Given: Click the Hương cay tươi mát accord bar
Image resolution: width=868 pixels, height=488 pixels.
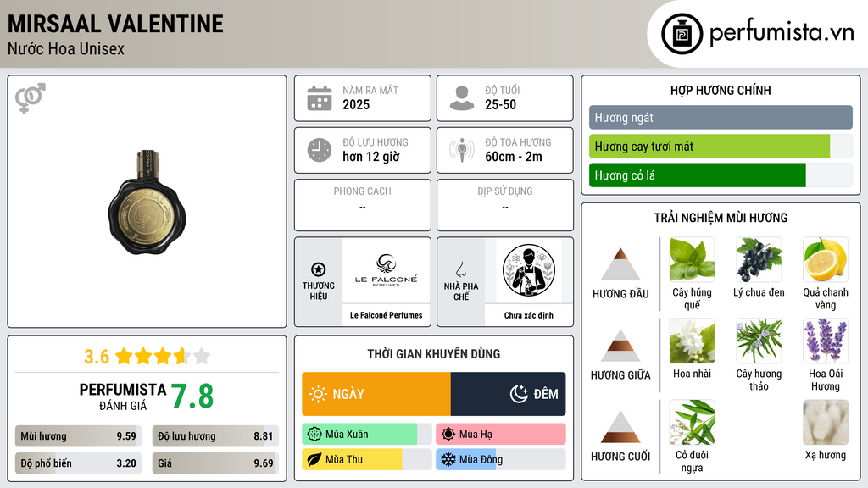Looking at the screenshot, I should coord(721,146).
